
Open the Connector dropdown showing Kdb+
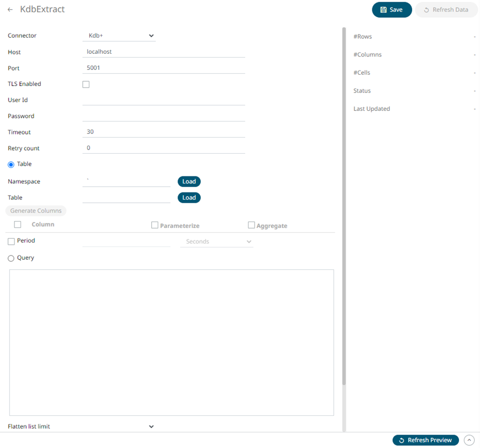tap(119, 35)
